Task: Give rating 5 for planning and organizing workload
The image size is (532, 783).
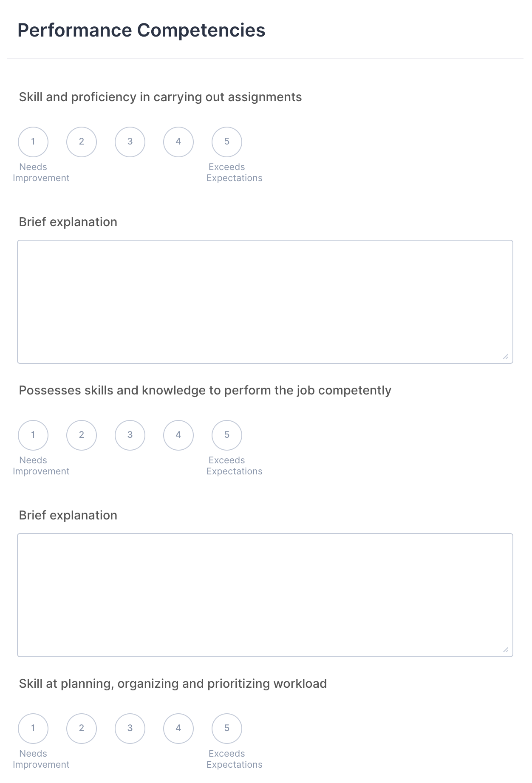Action: pyautogui.click(x=227, y=729)
